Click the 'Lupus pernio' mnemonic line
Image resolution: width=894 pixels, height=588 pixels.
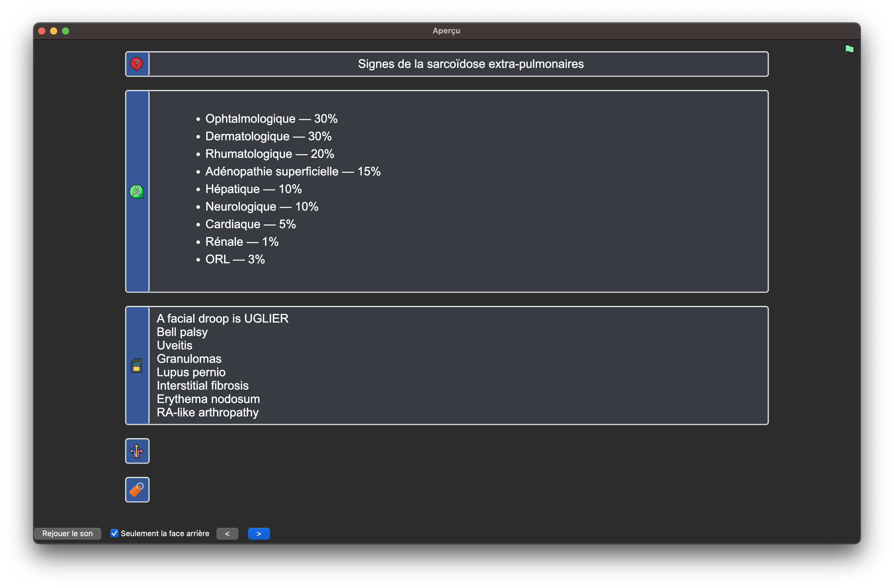click(191, 372)
